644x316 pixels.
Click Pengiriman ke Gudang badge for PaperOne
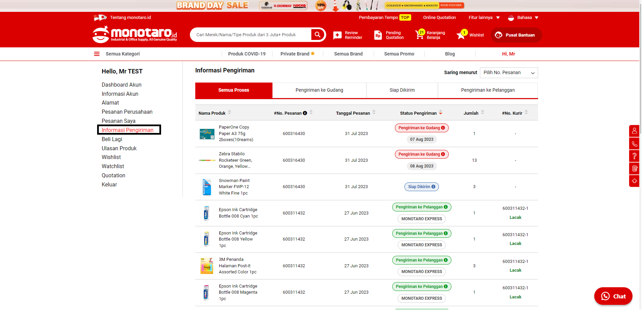[x=421, y=128]
